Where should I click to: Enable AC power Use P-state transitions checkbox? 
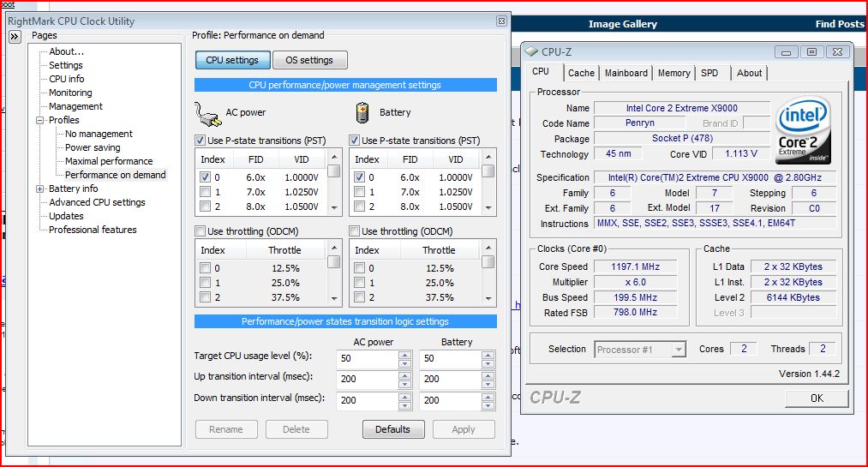tap(201, 140)
